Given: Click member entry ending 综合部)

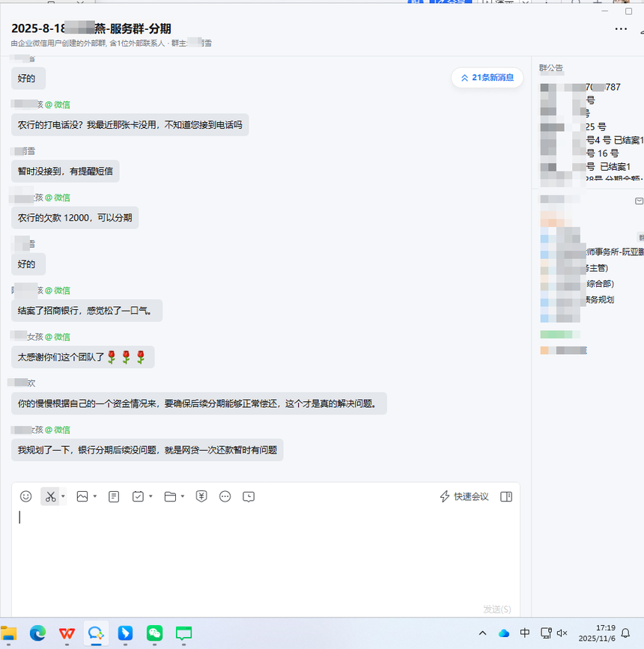Looking at the screenshot, I should (600, 284).
